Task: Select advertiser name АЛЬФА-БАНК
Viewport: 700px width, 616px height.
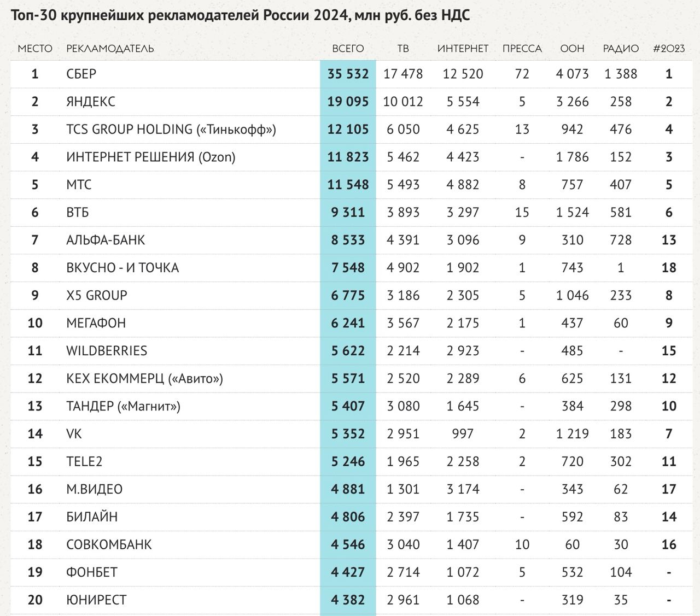Action: click(x=106, y=240)
